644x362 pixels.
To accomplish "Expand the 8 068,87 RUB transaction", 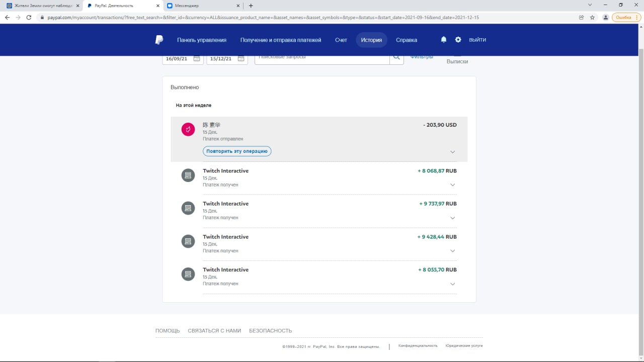I will [452, 185].
